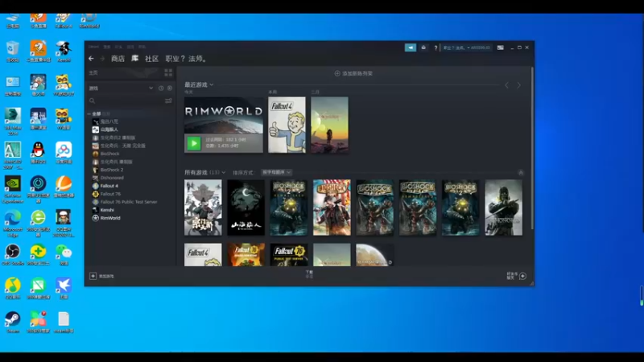Open the Fallout 76 Public Test Server cover
Viewport: 644px width, 362px height.
click(x=289, y=255)
